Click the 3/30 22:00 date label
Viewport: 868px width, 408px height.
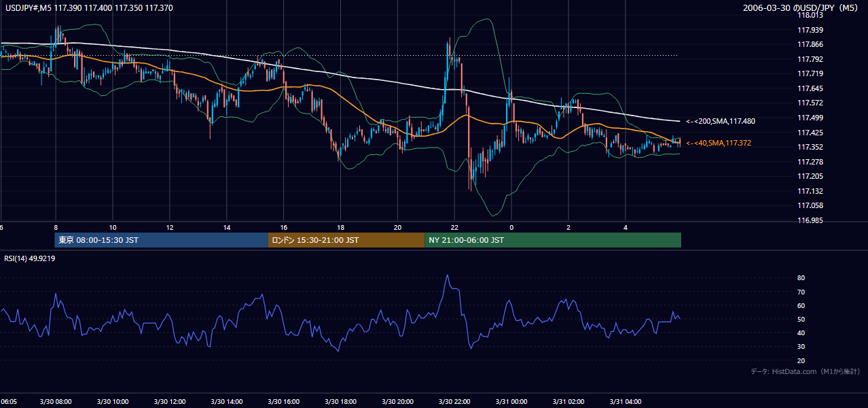click(454, 401)
